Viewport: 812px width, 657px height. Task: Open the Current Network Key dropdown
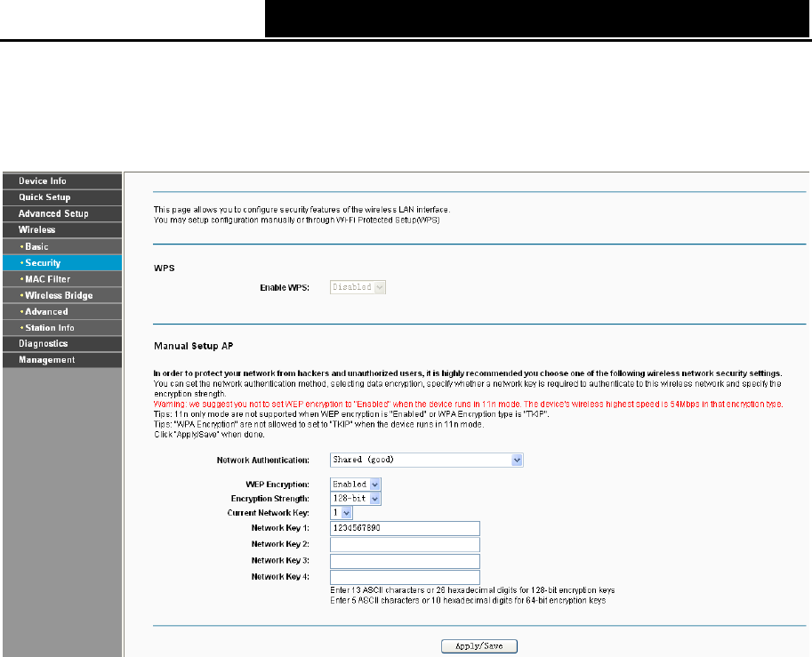(342, 513)
